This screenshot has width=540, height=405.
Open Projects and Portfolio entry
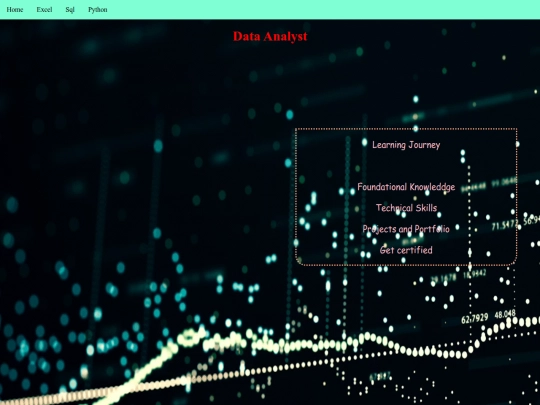click(x=406, y=229)
